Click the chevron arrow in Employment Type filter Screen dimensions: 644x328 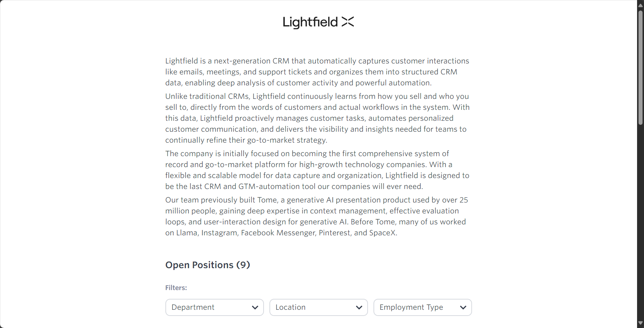(x=463, y=308)
